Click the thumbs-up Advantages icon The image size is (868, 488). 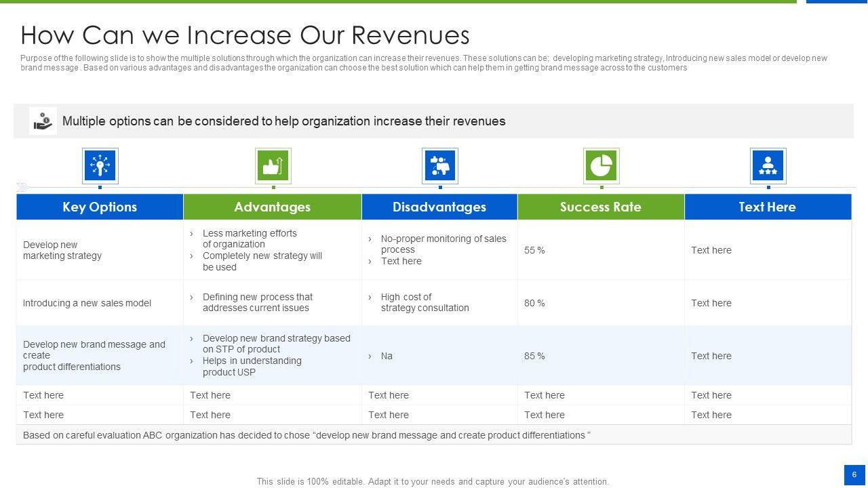[x=273, y=165]
